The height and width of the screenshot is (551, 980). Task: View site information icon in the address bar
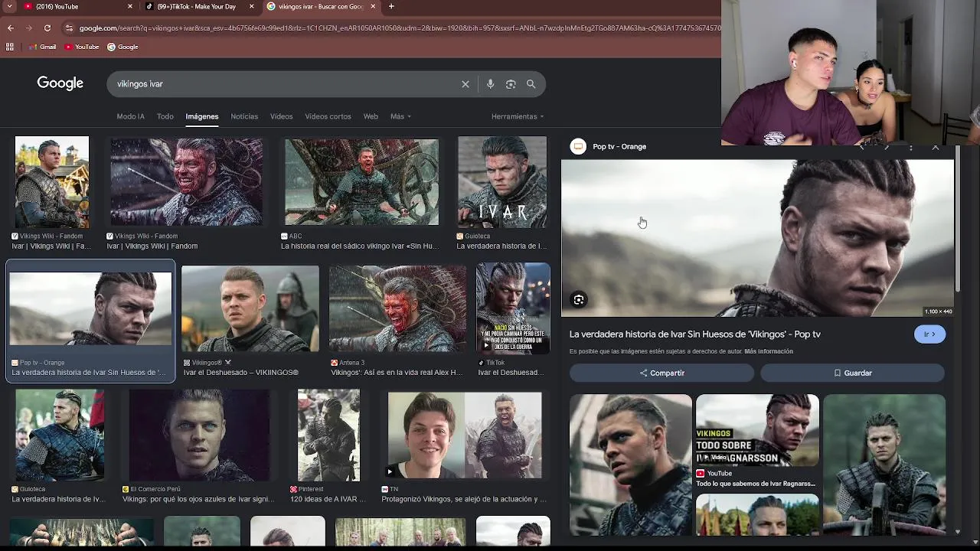70,28
